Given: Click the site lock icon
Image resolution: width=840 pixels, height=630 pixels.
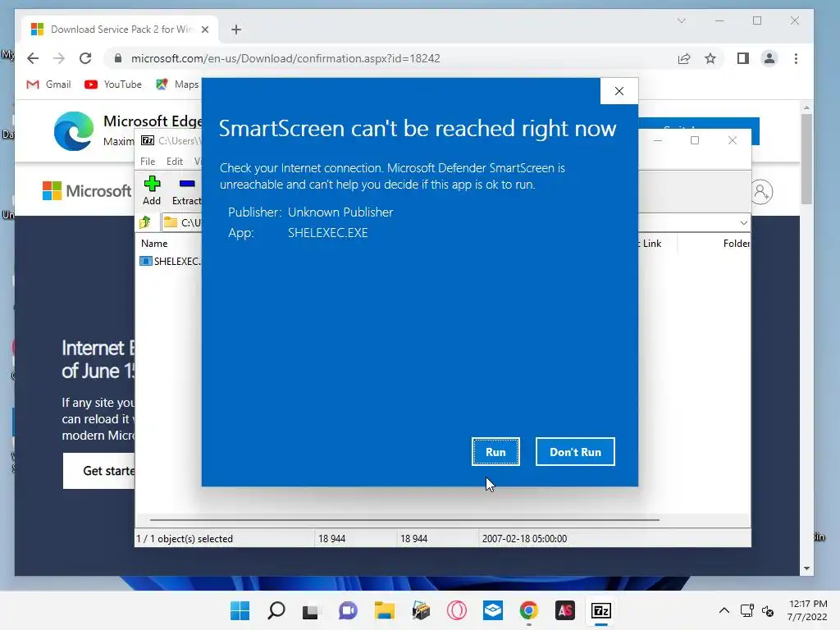Looking at the screenshot, I should tap(118, 58).
